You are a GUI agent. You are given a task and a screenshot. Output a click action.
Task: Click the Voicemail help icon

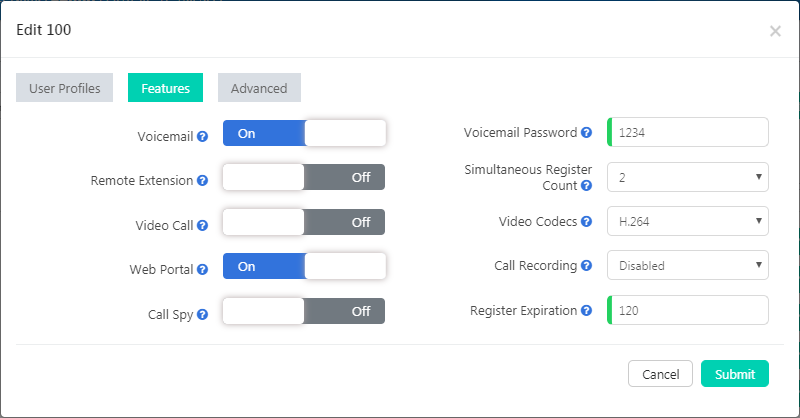point(202,135)
